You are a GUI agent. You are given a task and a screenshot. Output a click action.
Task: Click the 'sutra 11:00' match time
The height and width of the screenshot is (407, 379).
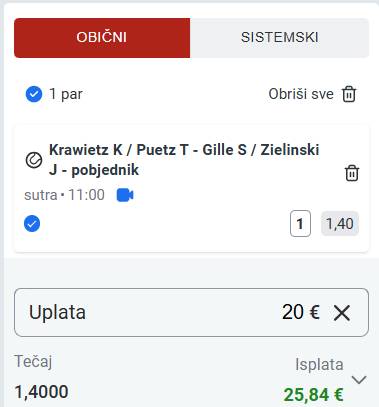(64, 195)
